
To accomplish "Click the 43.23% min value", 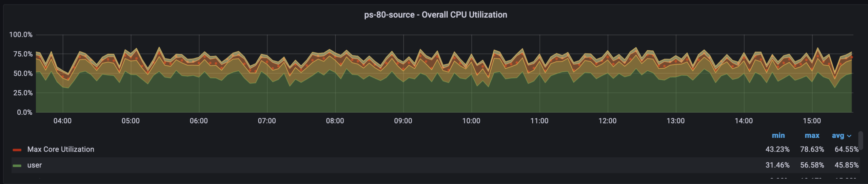I will click(x=777, y=149).
